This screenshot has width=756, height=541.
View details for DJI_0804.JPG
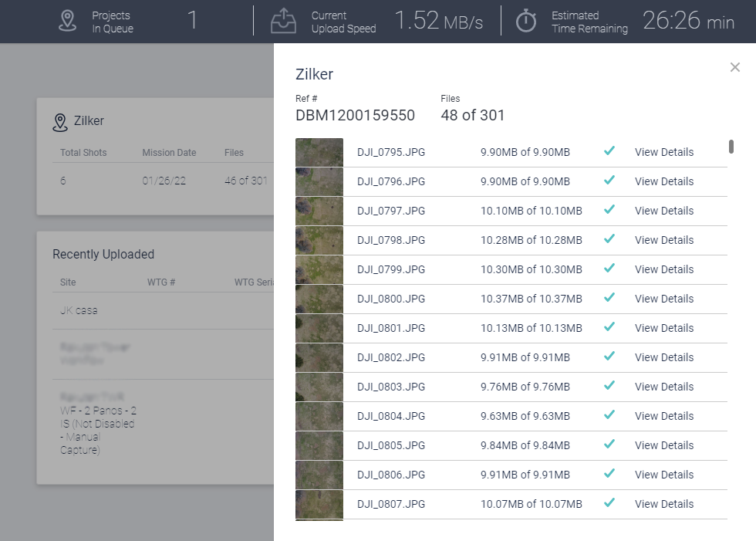click(x=664, y=416)
